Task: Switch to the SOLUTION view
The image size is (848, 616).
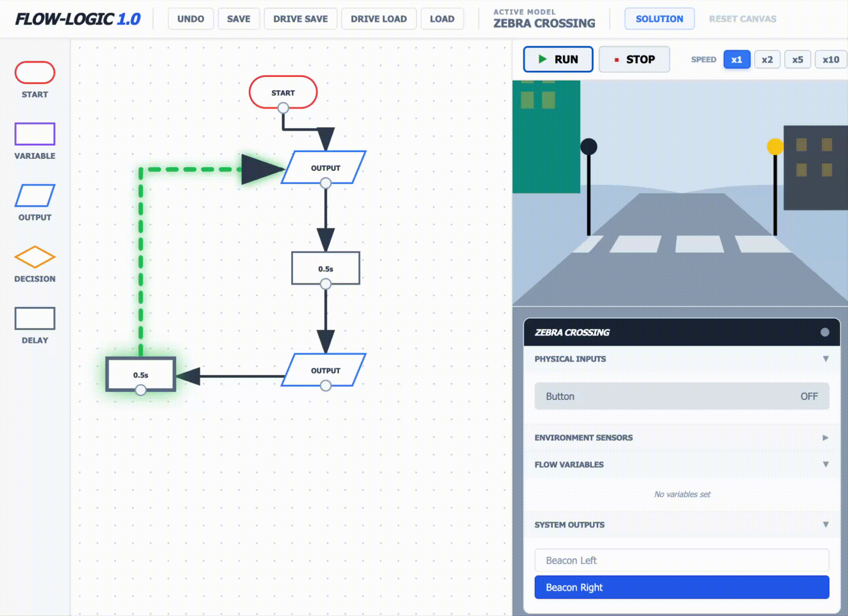Action: pyautogui.click(x=659, y=19)
